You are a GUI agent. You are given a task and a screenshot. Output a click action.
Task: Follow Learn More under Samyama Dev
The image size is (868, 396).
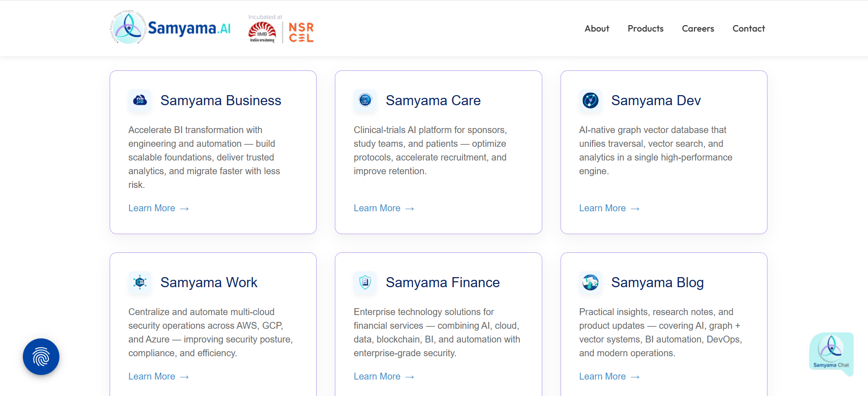(x=609, y=208)
